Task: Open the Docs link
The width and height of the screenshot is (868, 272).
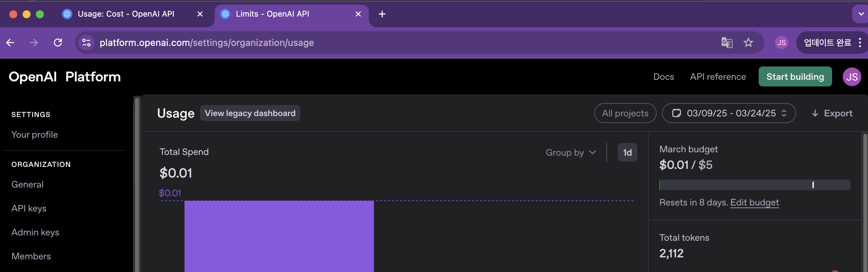Action: (663, 76)
